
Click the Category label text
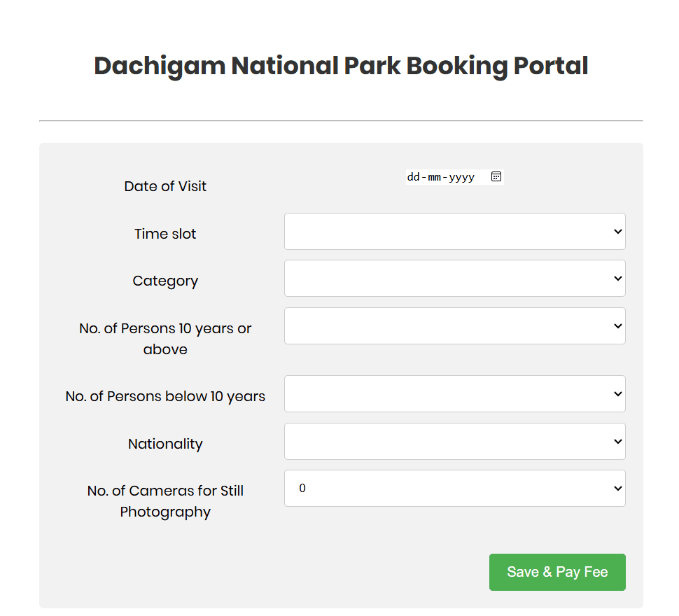coord(165,281)
